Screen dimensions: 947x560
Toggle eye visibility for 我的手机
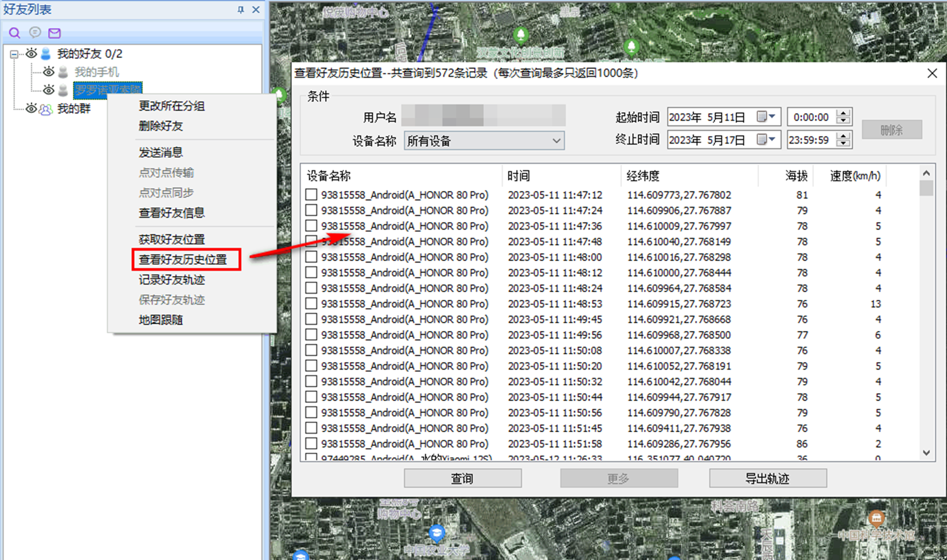[48, 72]
